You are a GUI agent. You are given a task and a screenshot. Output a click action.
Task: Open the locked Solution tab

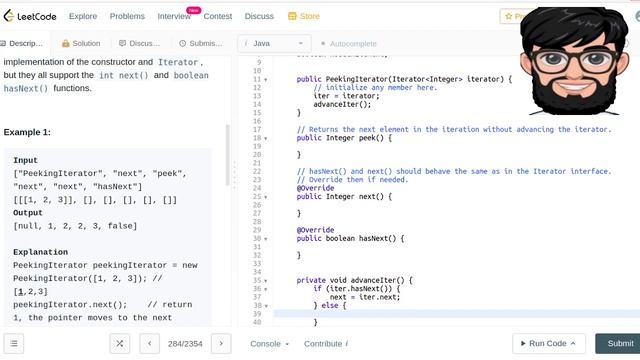click(81, 43)
